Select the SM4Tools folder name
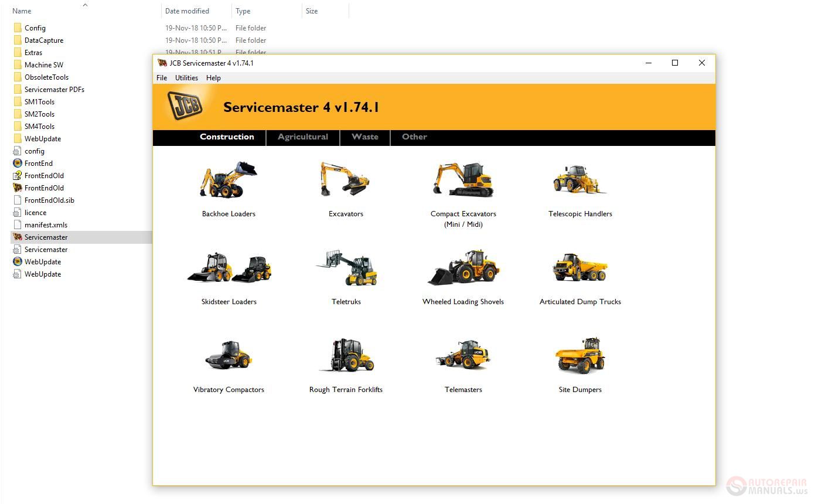 click(39, 127)
